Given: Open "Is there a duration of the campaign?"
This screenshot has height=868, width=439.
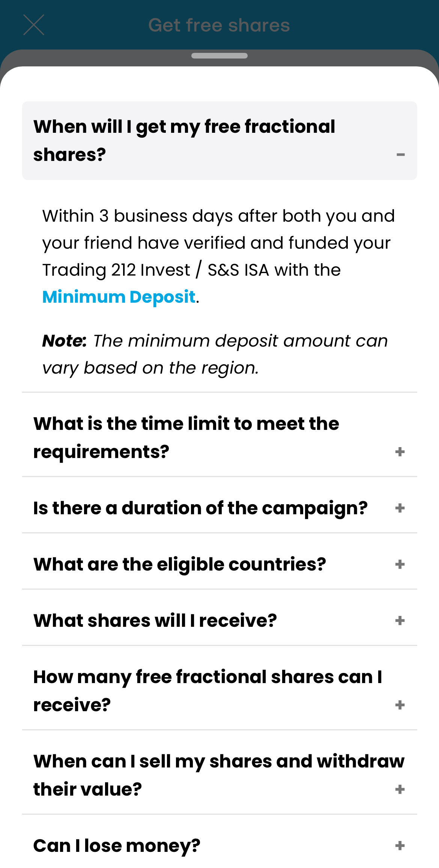Looking at the screenshot, I should (200, 508).
